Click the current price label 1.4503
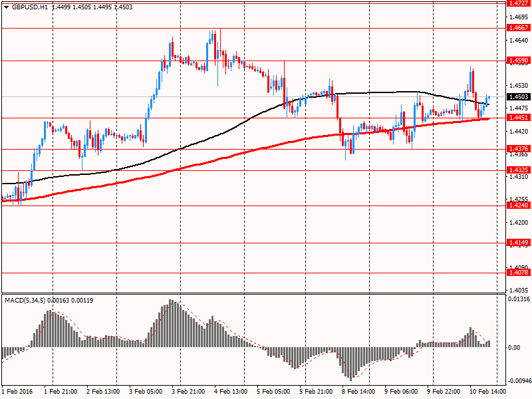 pos(519,97)
